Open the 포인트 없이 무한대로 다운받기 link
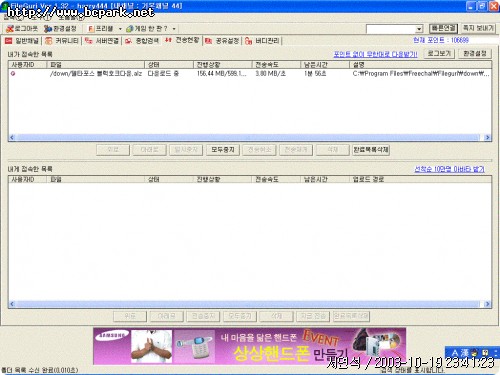500x375 pixels. 375,54
